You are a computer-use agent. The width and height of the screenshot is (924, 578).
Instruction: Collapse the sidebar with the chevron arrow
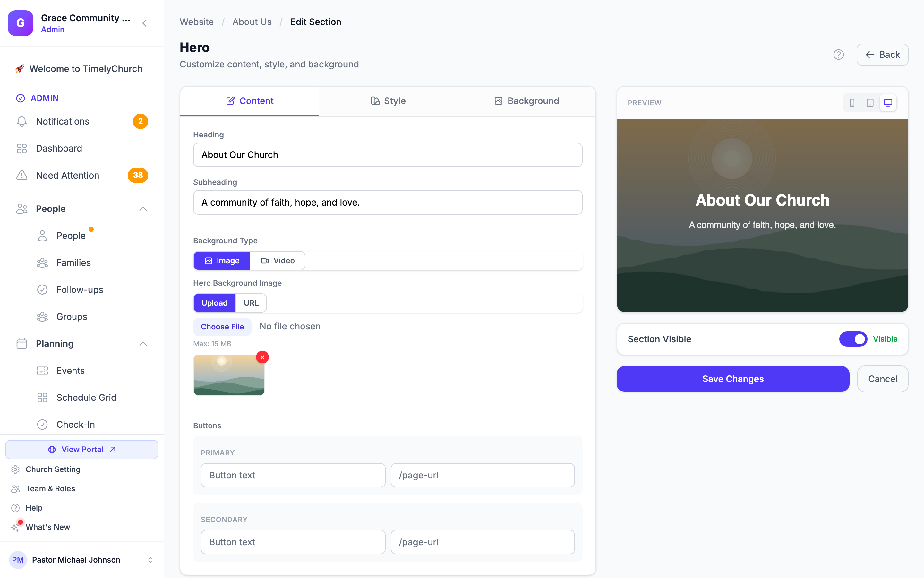(x=144, y=23)
